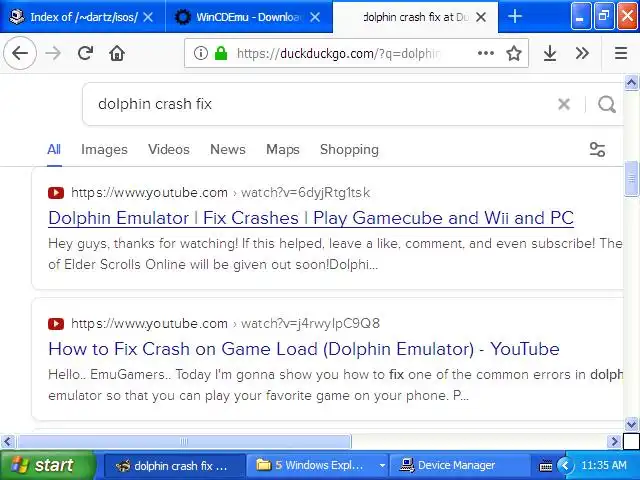Open page actions three-dot menu

point(486,53)
